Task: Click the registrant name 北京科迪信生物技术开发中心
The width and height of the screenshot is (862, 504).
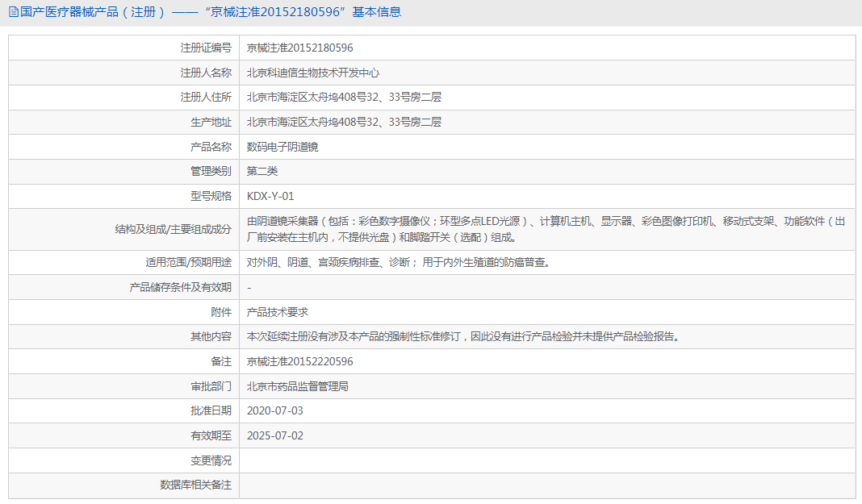Action: tap(312, 73)
